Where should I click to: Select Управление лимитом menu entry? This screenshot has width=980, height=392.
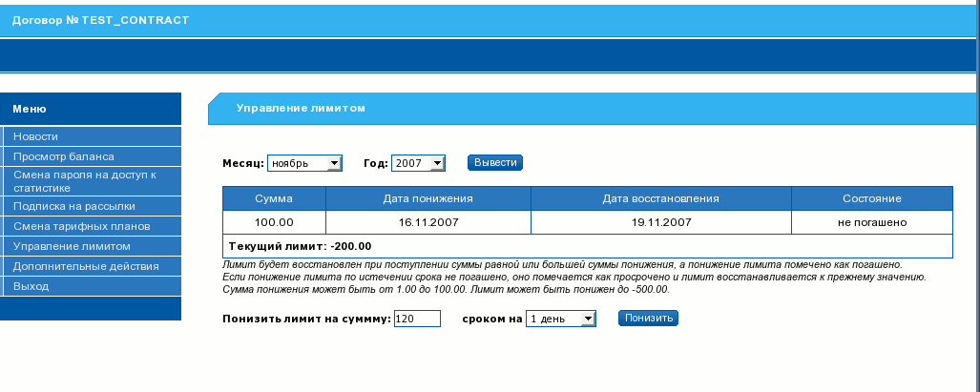coord(72,246)
